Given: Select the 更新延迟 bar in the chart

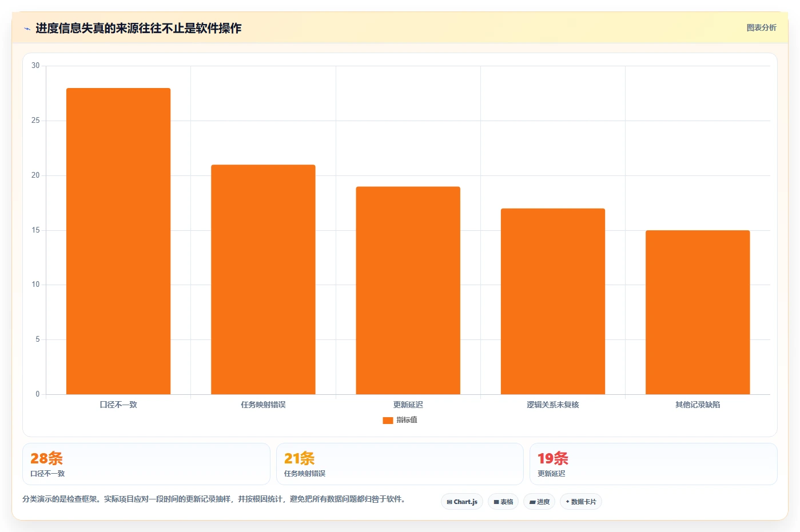Looking at the screenshot, I should tap(408, 290).
